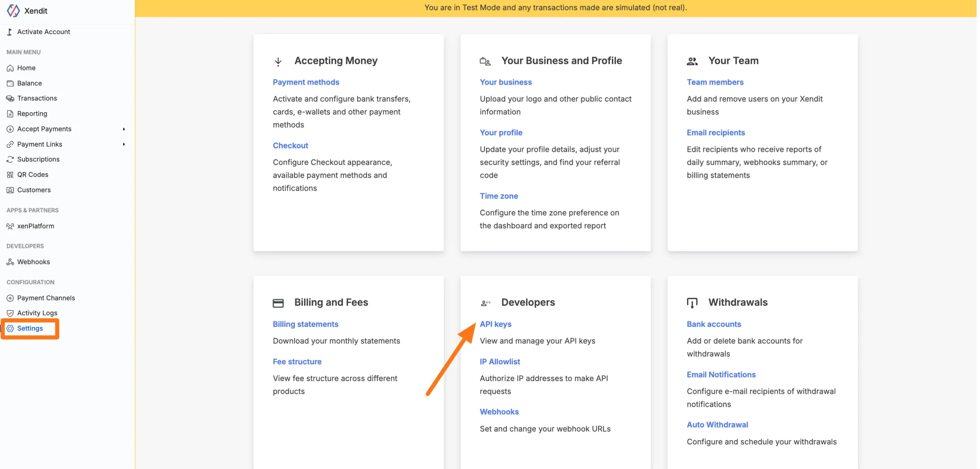The image size is (980, 469).
Task: Click the Webhooks icon in sidebar
Action: [10, 262]
